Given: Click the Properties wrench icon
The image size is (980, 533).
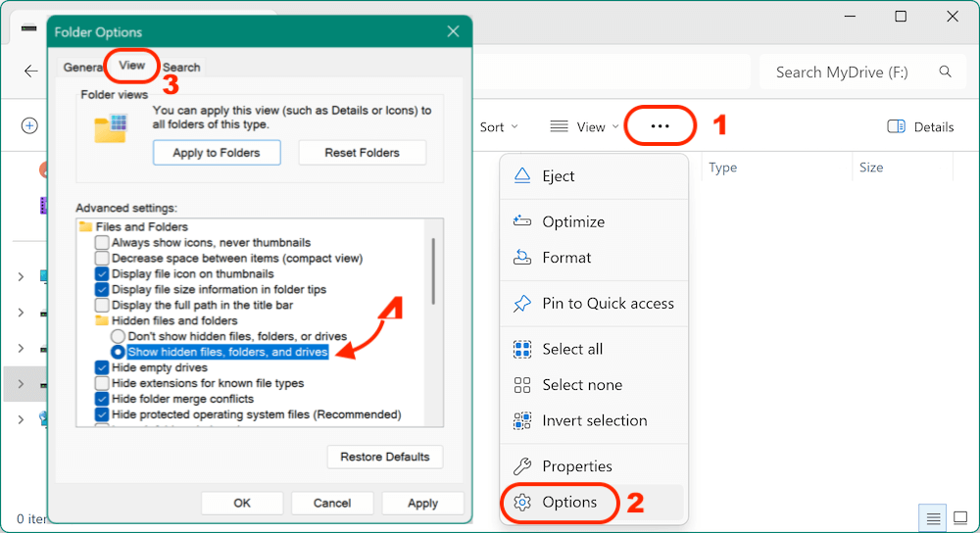Looking at the screenshot, I should (x=522, y=466).
